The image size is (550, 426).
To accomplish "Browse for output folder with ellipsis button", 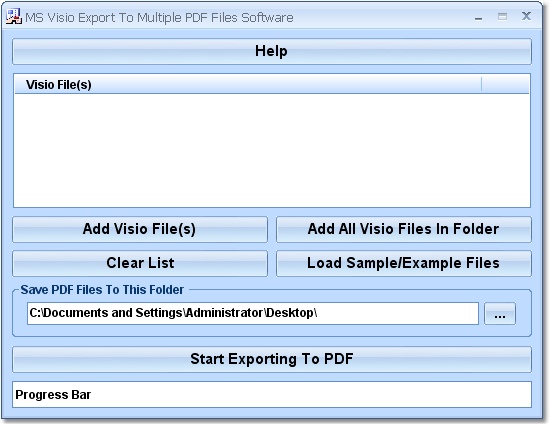I will [x=500, y=313].
